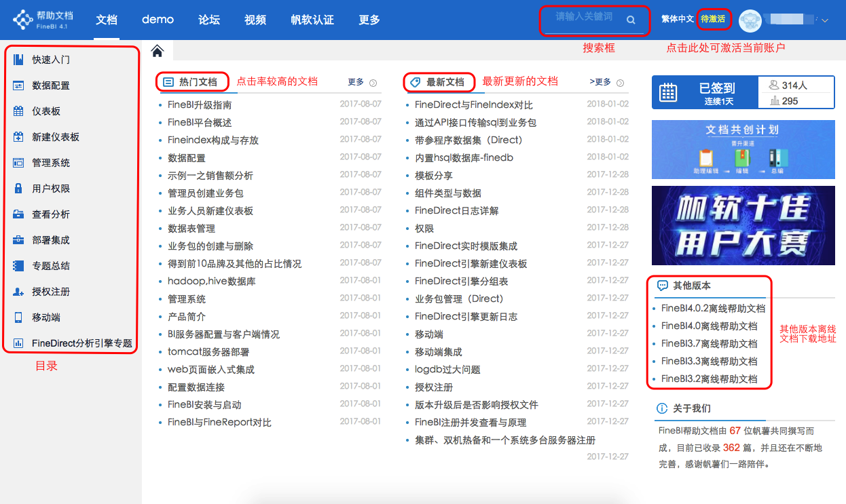Click the FineBI 4.1 logo icon
846x504 pixels.
click(22, 20)
